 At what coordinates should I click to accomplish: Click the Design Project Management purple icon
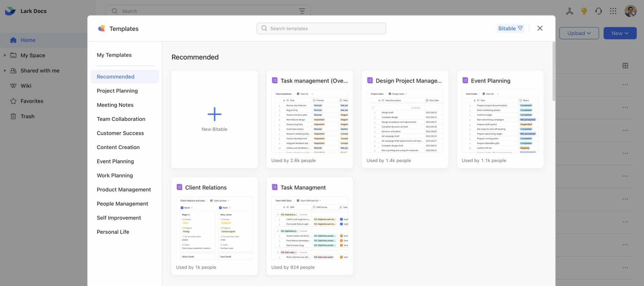pos(370,80)
